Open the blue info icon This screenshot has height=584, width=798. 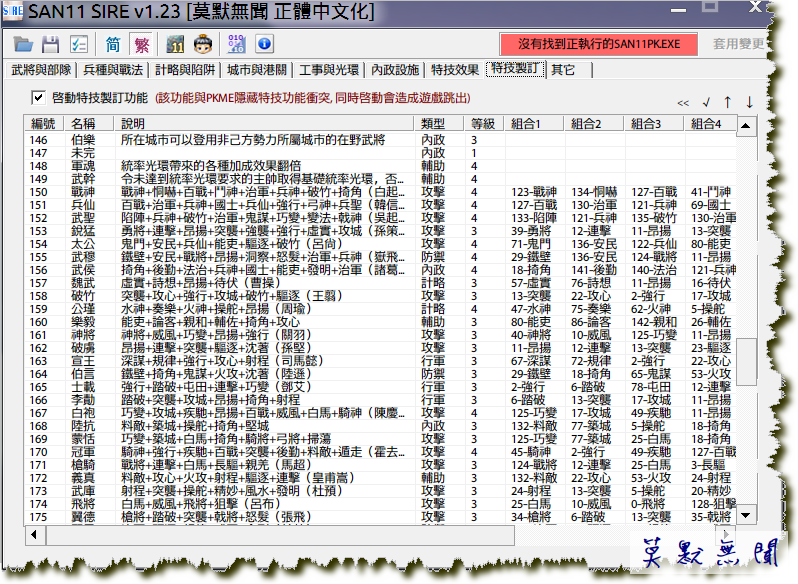(264, 44)
